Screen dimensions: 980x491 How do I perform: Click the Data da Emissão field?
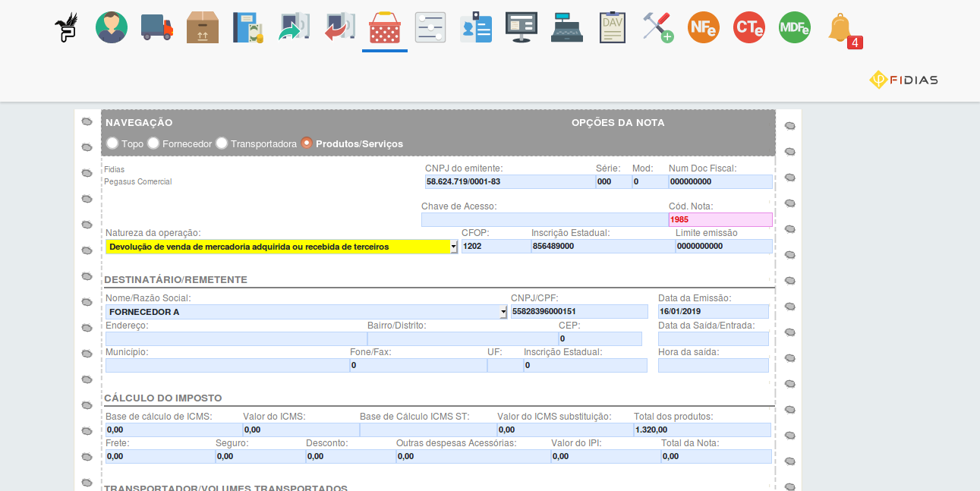(x=713, y=312)
